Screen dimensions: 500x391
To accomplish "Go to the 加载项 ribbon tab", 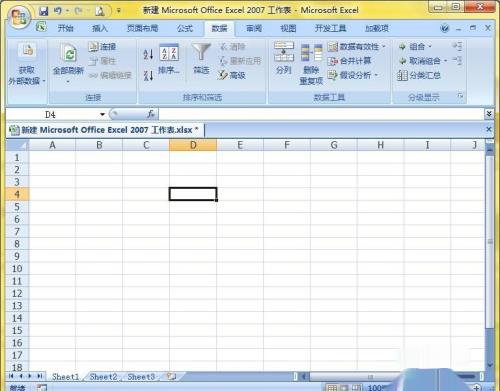I will [x=377, y=28].
